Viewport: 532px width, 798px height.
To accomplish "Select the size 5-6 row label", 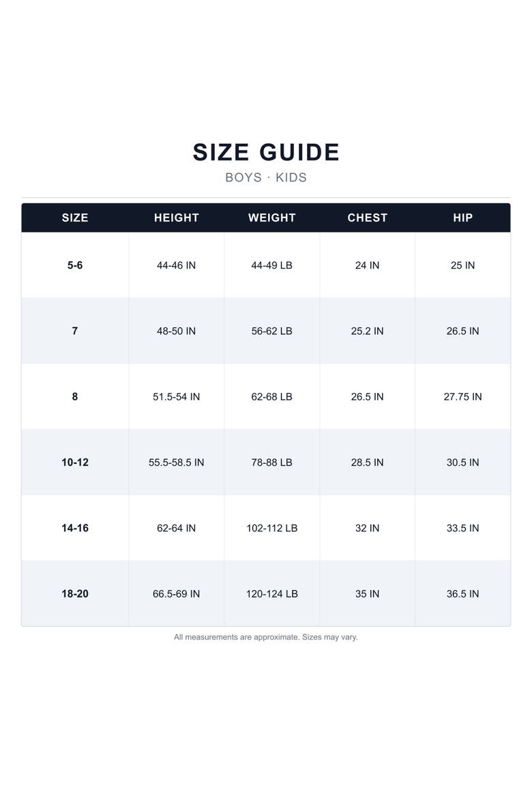I will click(x=75, y=265).
